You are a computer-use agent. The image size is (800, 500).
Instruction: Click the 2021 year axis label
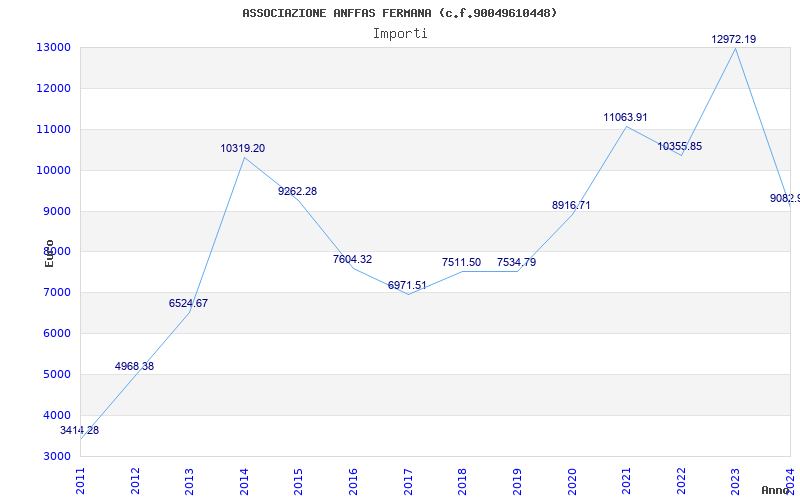[626, 482]
